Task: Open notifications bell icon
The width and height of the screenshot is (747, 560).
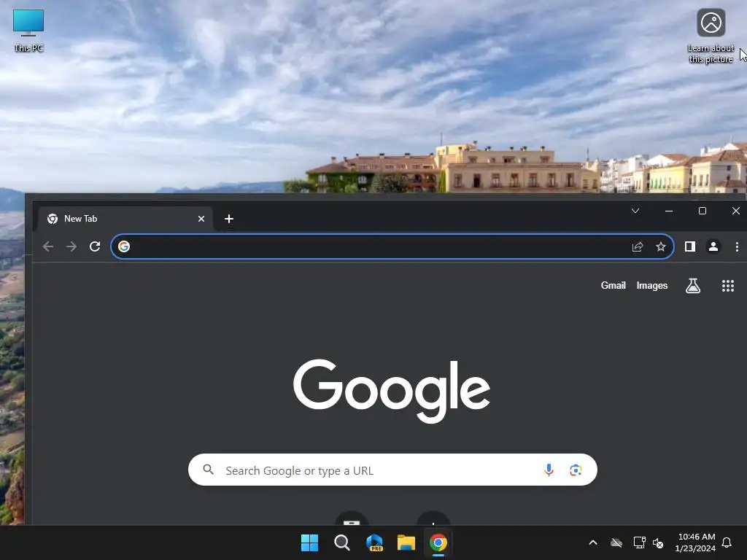Action: 727,542
